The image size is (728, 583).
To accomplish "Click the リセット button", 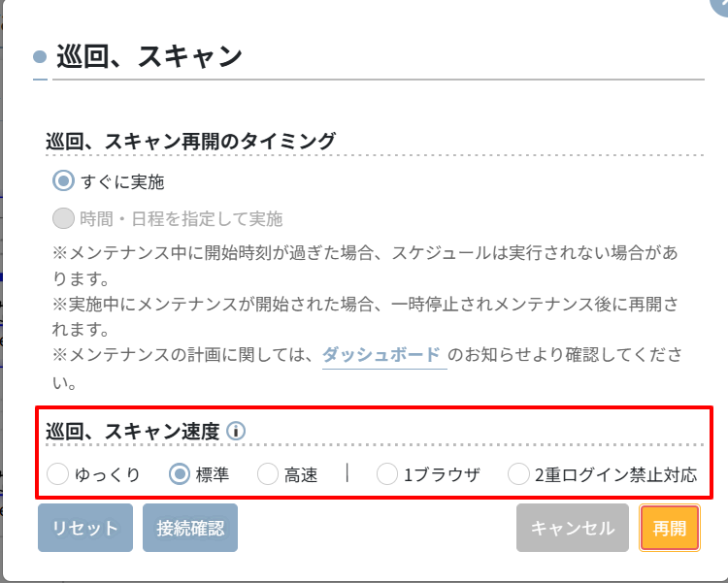I will coord(85,528).
